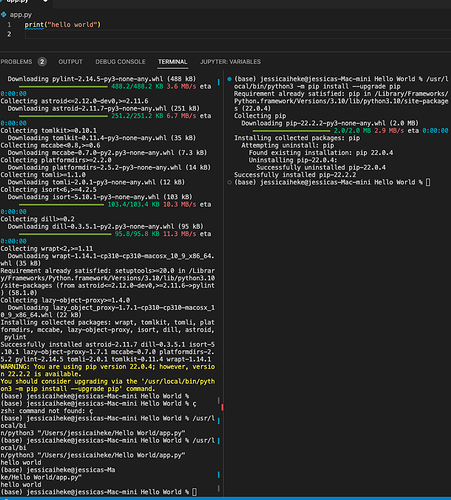The height and width of the screenshot is (500, 451).
Task: Click the '2.9 MB/s' speed in right terminal
Action: coord(389,131)
